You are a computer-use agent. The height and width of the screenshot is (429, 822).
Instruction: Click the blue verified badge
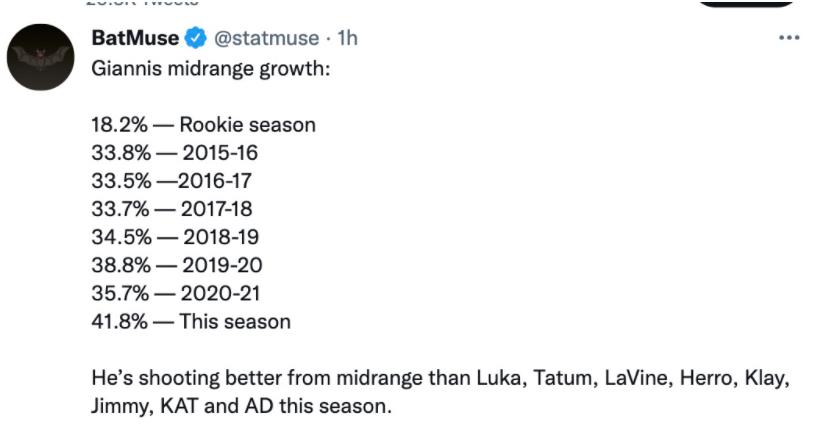point(196,39)
